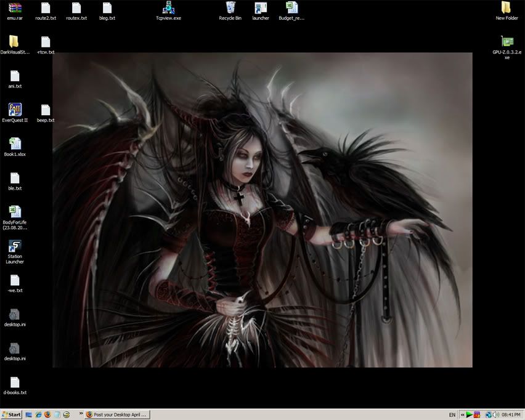Expand the quick launch overflow chevron
This screenshot has height=420, width=525.
[81, 415]
